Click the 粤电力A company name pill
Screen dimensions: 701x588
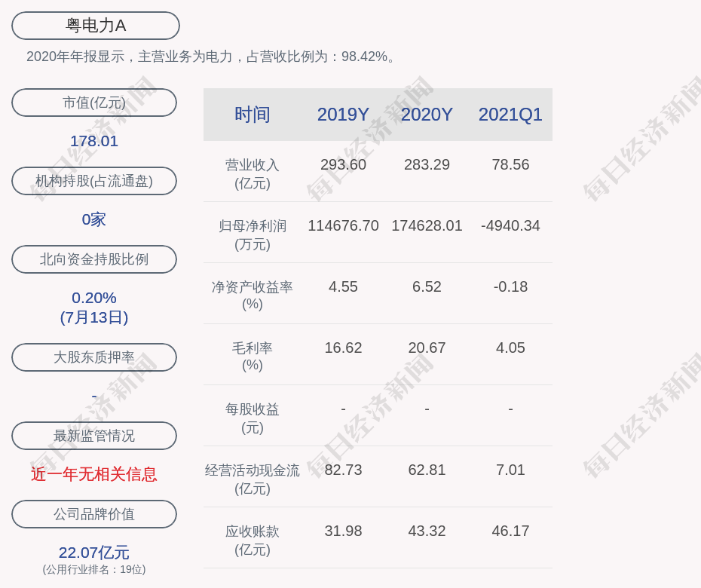(x=95, y=26)
